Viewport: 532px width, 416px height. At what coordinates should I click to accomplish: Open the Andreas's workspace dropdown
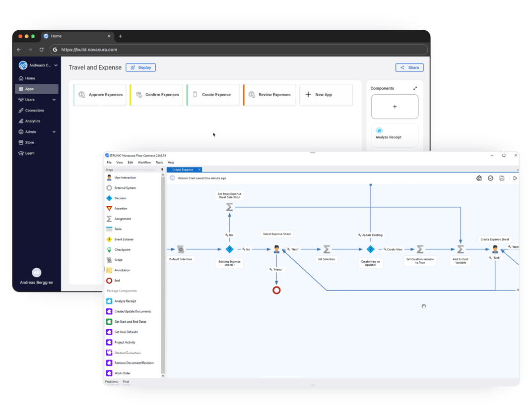point(56,65)
